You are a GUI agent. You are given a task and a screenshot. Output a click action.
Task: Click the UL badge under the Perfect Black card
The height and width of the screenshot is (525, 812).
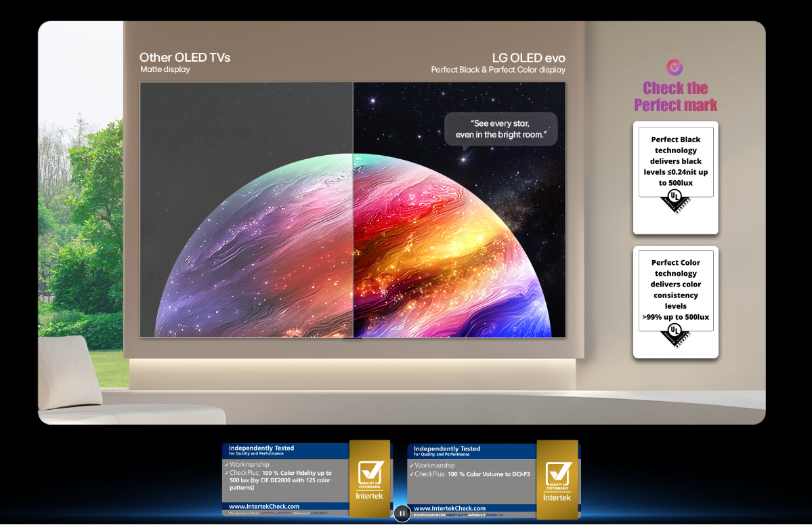pos(675,201)
